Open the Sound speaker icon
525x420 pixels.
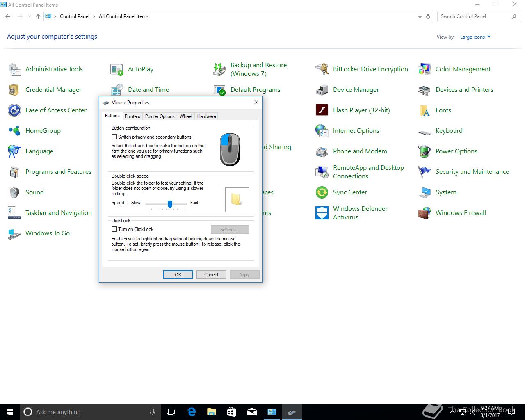[14, 192]
